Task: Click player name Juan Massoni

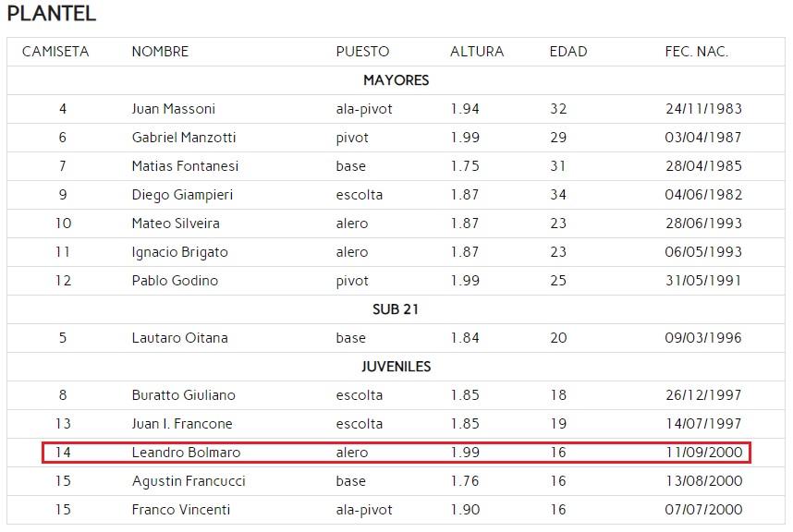Action: (174, 109)
